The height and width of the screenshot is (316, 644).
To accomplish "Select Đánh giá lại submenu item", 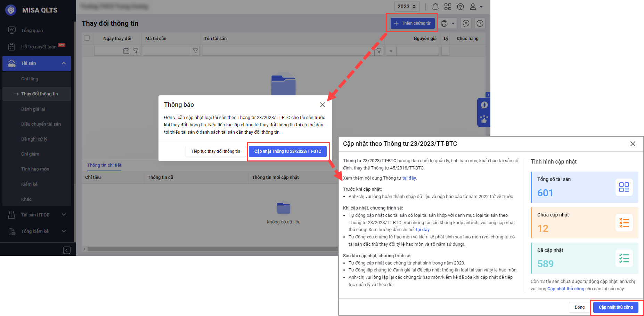I will point(33,109).
